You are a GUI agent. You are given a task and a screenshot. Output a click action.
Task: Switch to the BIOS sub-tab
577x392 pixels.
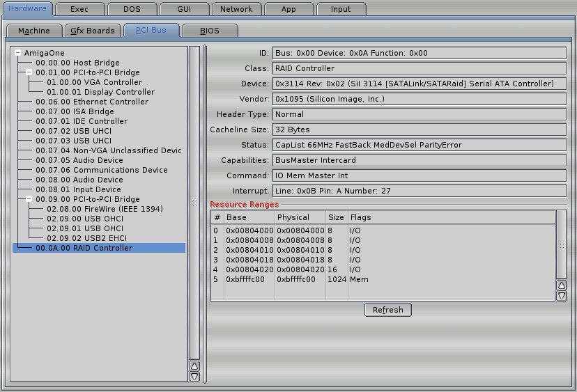click(210, 31)
